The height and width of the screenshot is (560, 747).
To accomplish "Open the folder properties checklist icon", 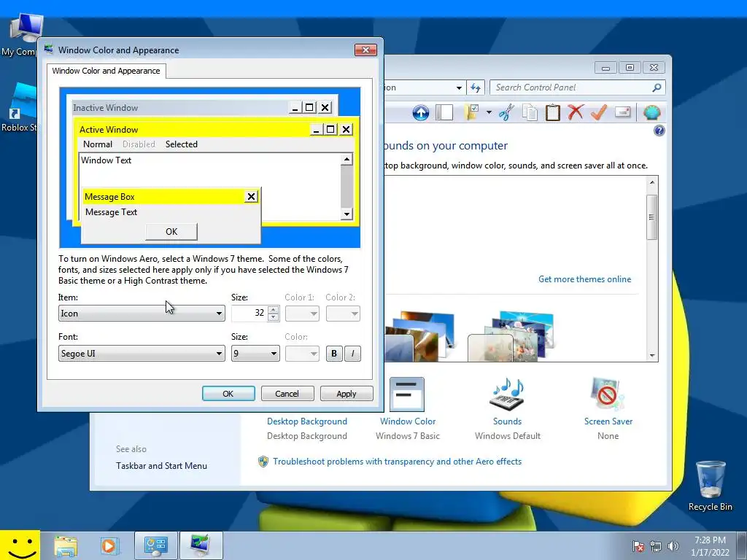I will (x=471, y=113).
